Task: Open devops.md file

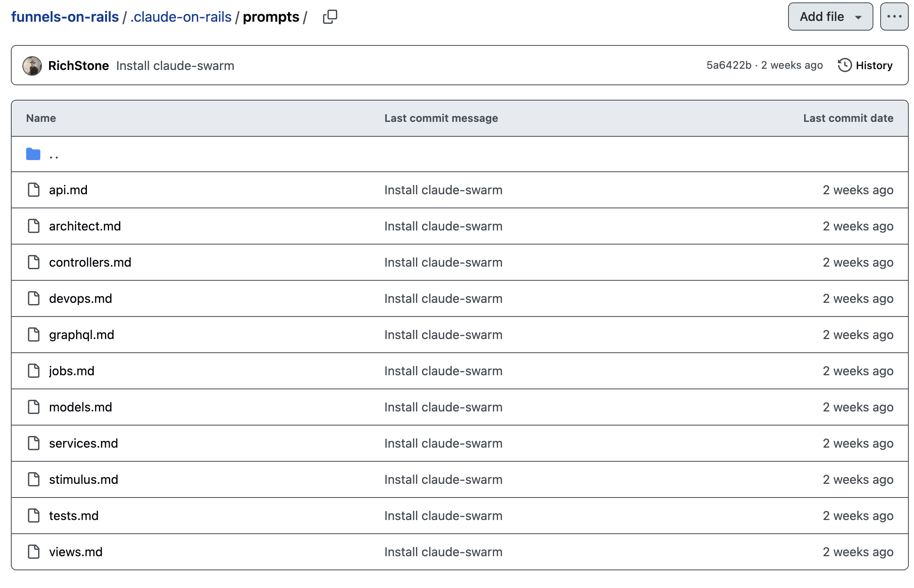Action: 80,298
